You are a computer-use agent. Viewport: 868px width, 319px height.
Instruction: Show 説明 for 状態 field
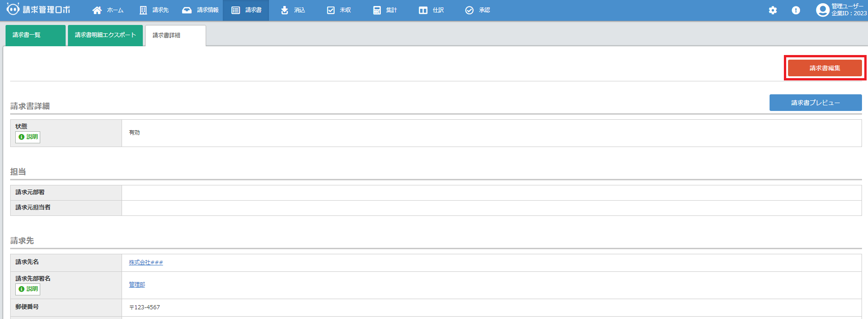point(28,137)
